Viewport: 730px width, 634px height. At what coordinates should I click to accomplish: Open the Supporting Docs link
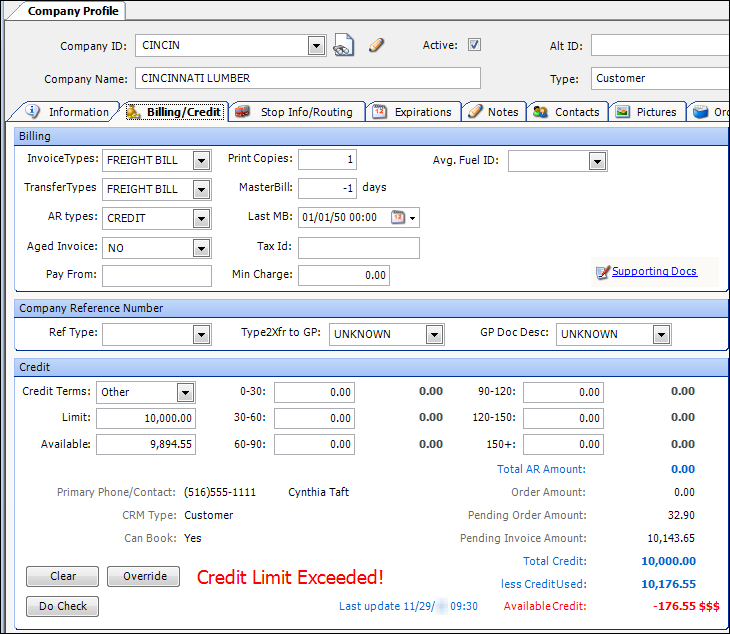654,271
